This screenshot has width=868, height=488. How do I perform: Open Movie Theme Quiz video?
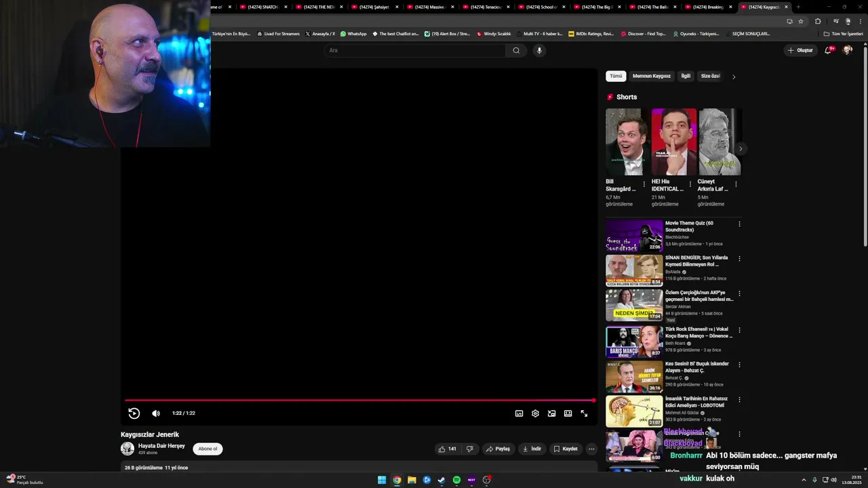tap(634, 236)
